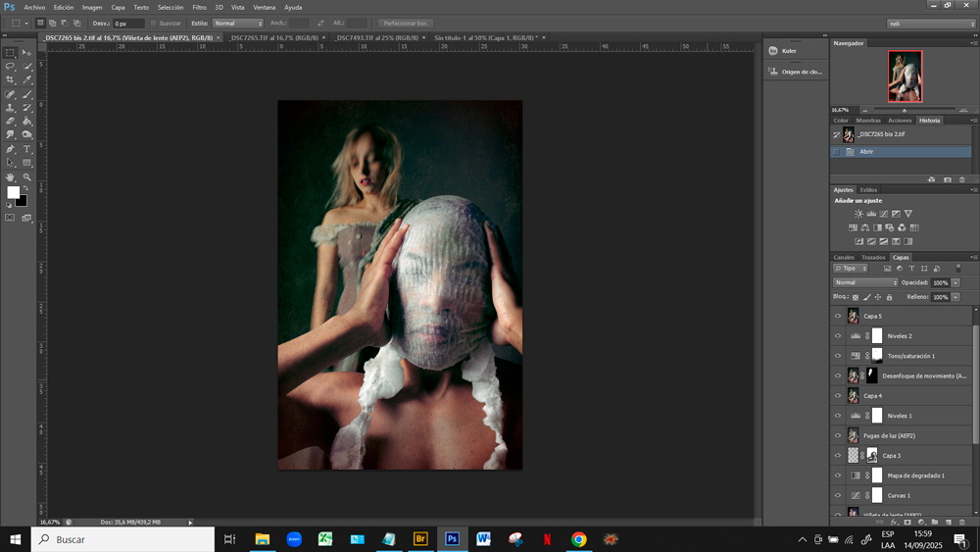Hide the Curvas 1 layer
The height and width of the screenshot is (552, 980).
coord(837,496)
